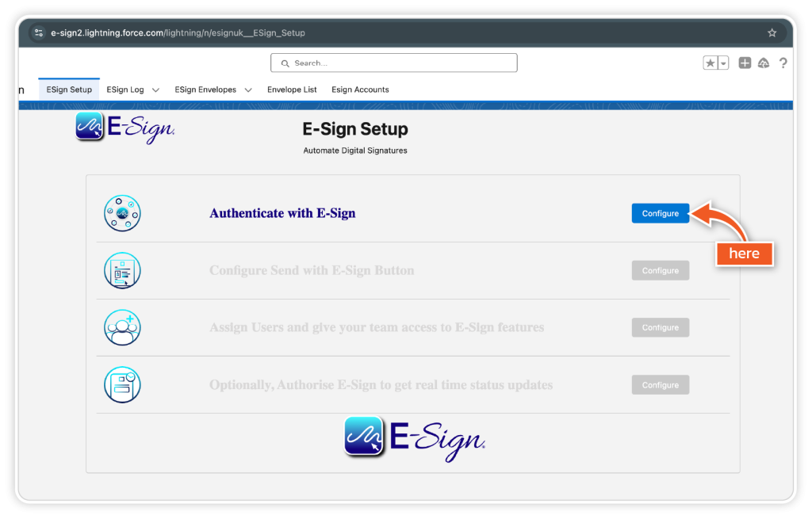Viewport: 812px width, 519px height.
Task: Open the Trailhead guidance icon
Action: (764, 63)
